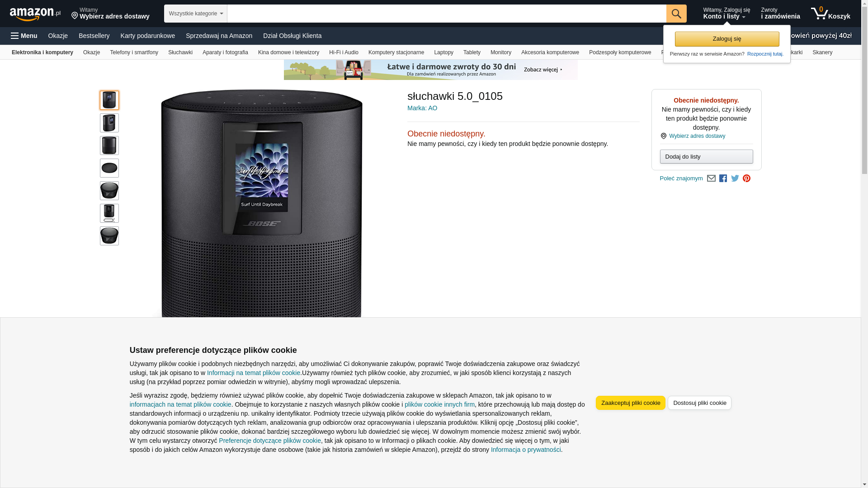868x488 pixels.
Task: Share product on Pinterest icon
Action: [x=747, y=178]
